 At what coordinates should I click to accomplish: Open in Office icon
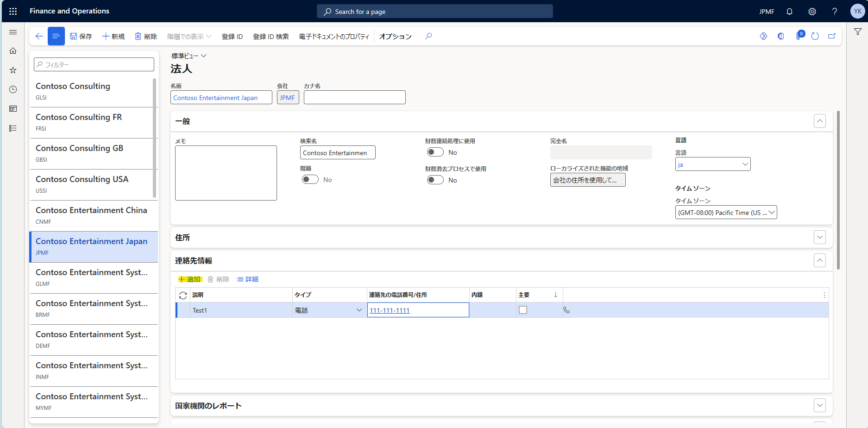point(781,36)
